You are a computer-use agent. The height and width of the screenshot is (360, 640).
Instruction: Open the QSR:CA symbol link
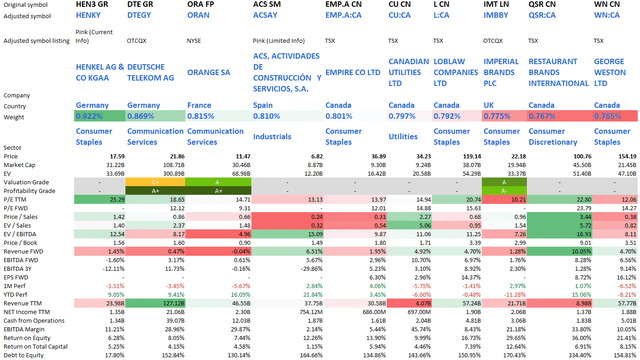(x=542, y=16)
